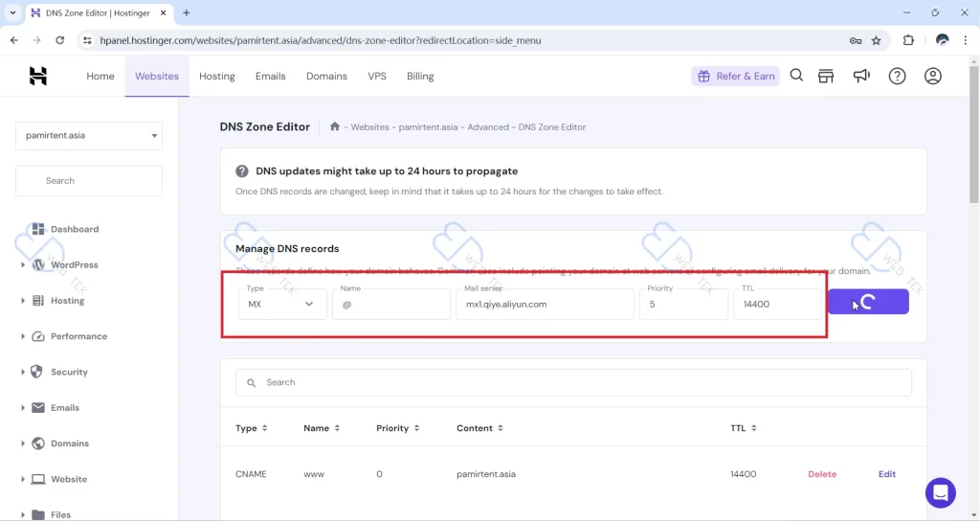
Task: Delete the www CNAME record
Action: tap(821, 474)
